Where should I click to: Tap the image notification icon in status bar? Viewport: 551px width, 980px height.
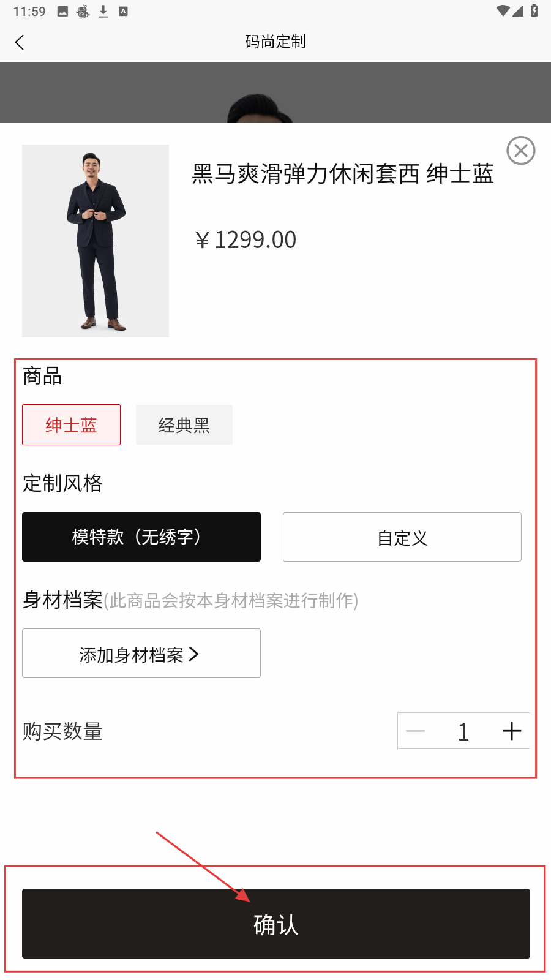tap(62, 12)
